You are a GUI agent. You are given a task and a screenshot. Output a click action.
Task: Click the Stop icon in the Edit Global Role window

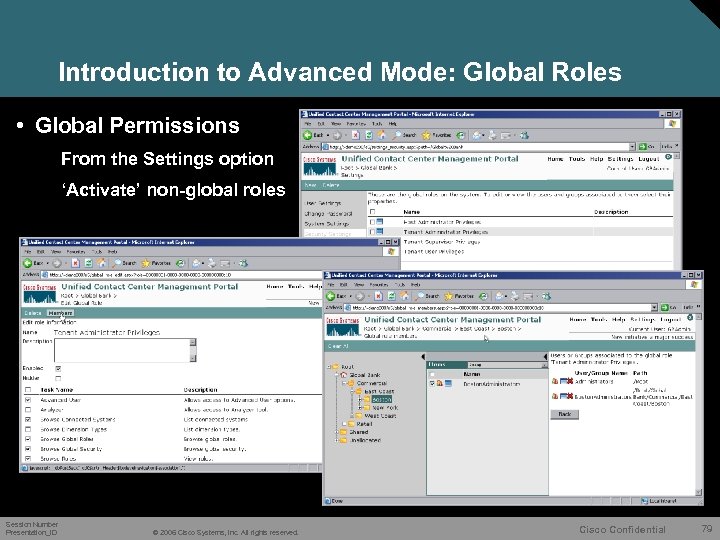click(x=75, y=263)
